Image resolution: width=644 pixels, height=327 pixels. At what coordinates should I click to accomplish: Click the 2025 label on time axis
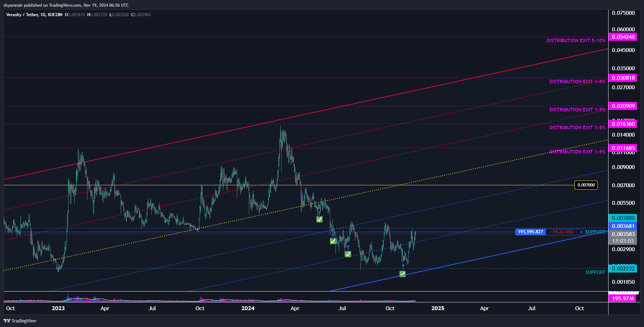tap(438, 308)
